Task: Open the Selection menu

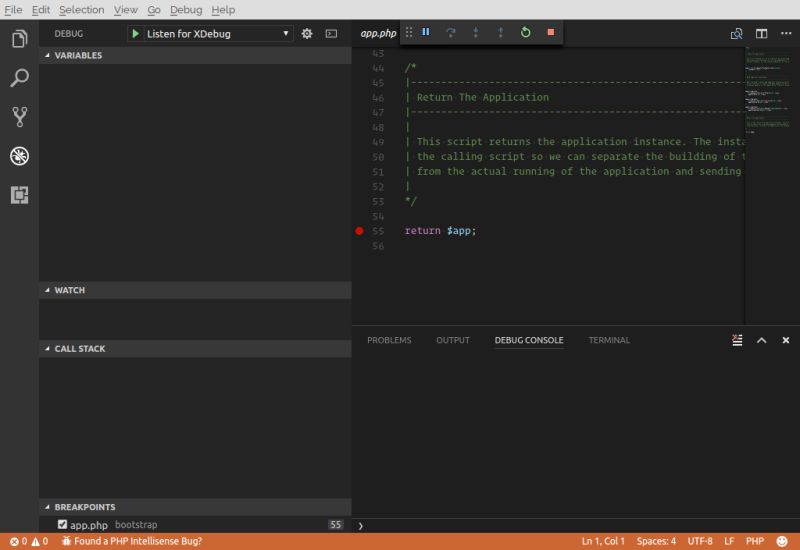Action: pyautogui.click(x=82, y=10)
